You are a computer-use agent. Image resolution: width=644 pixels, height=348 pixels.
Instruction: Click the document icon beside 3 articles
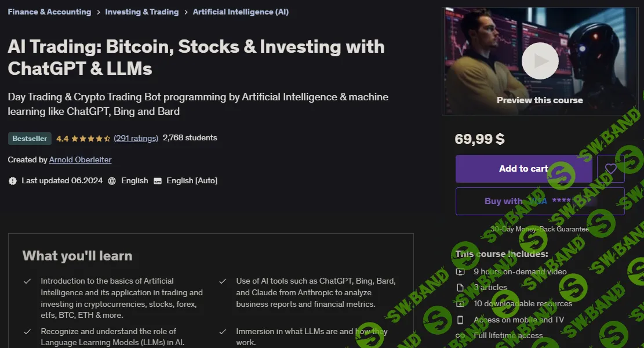point(460,287)
